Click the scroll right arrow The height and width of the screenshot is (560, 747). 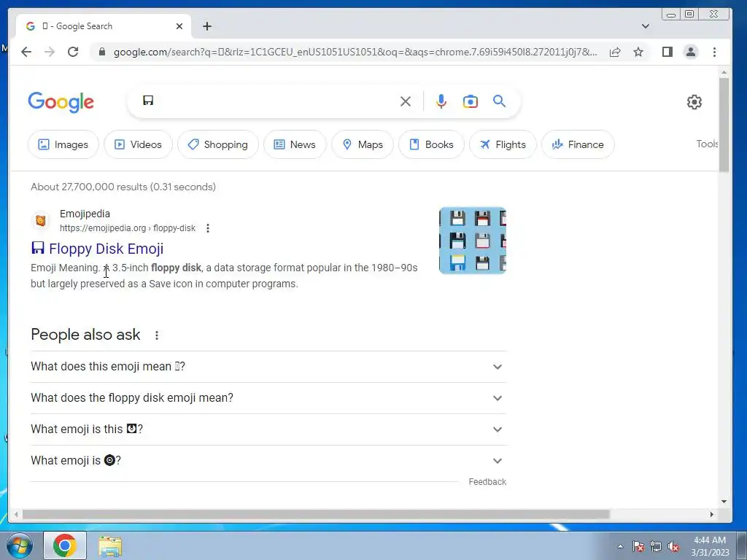coord(712,514)
